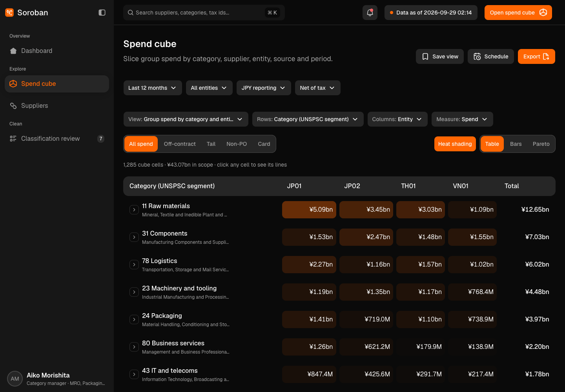The height and width of the screenshot is (392, 565).
Task: Click the Classification review list icon
Action: 13,139
